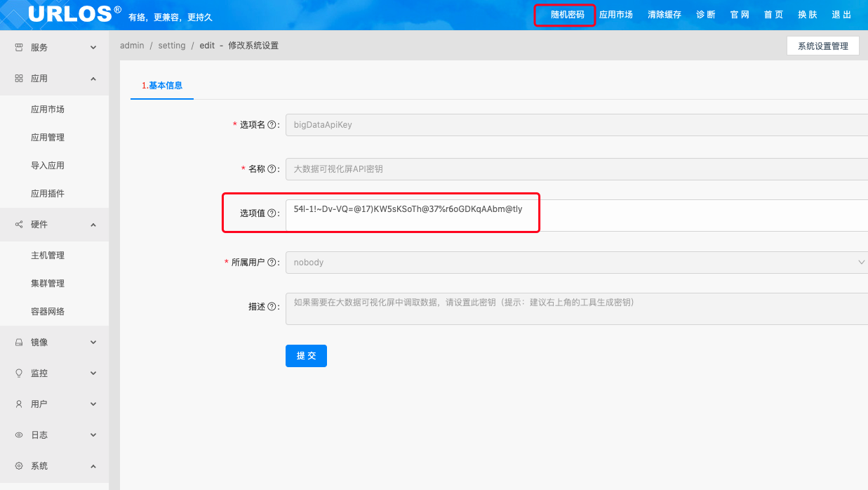This screenshot has height=490, width=868.
Task: Click 清除缓存 in the top bar
Action: [664, 15]
